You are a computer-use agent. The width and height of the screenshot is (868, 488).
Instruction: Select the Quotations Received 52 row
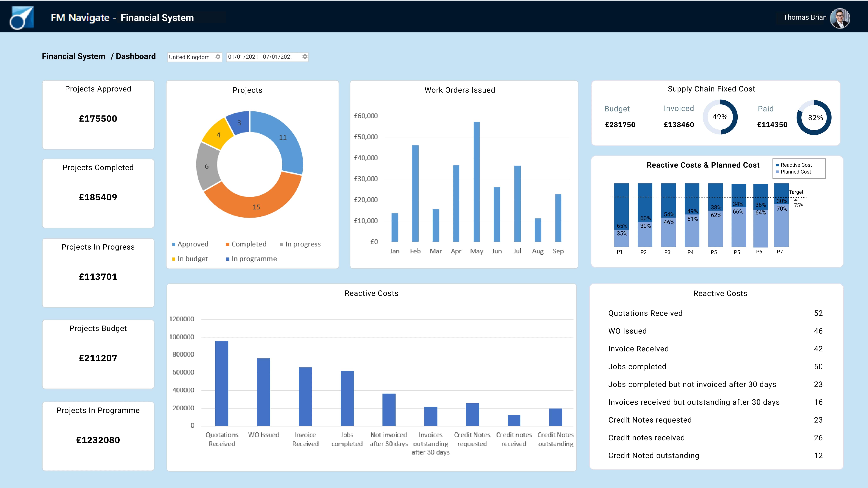click(x=715, y=313)
